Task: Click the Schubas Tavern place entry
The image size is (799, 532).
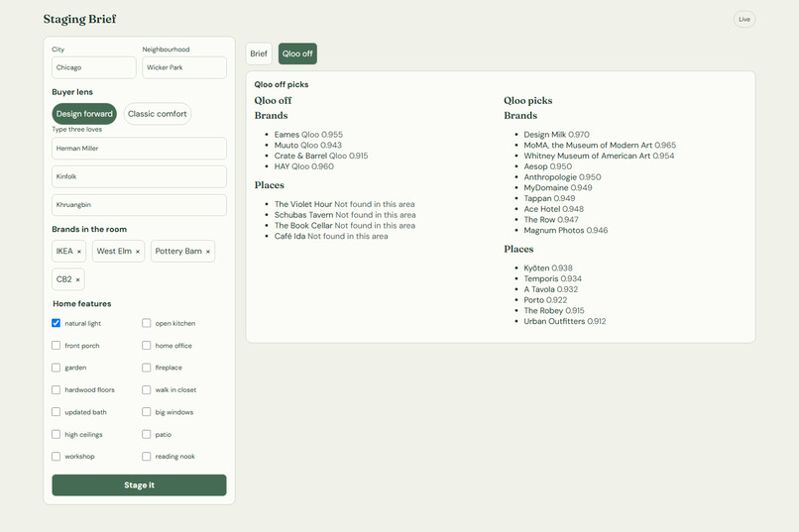Action: tap(345, 215)
